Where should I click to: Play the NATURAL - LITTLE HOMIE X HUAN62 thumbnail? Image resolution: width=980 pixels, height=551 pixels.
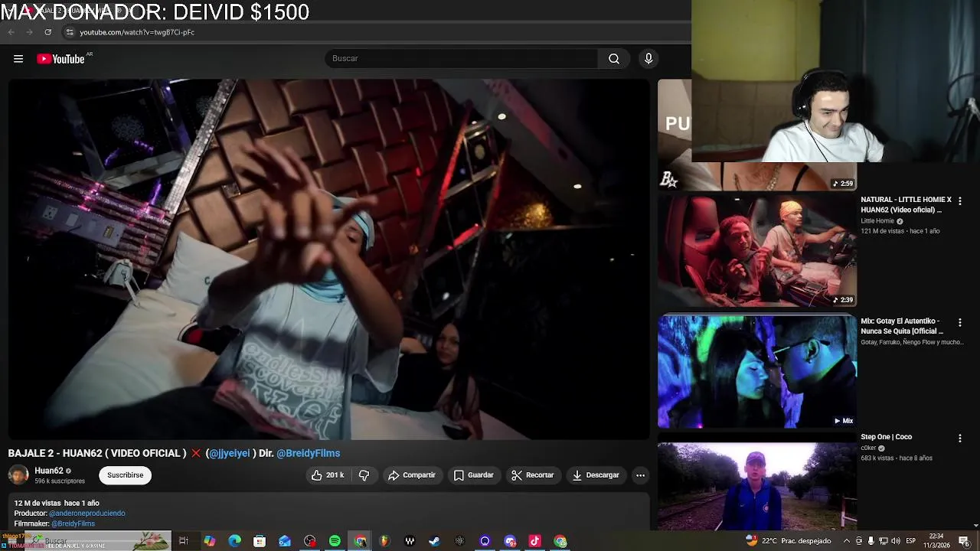(x=756, y=250)
